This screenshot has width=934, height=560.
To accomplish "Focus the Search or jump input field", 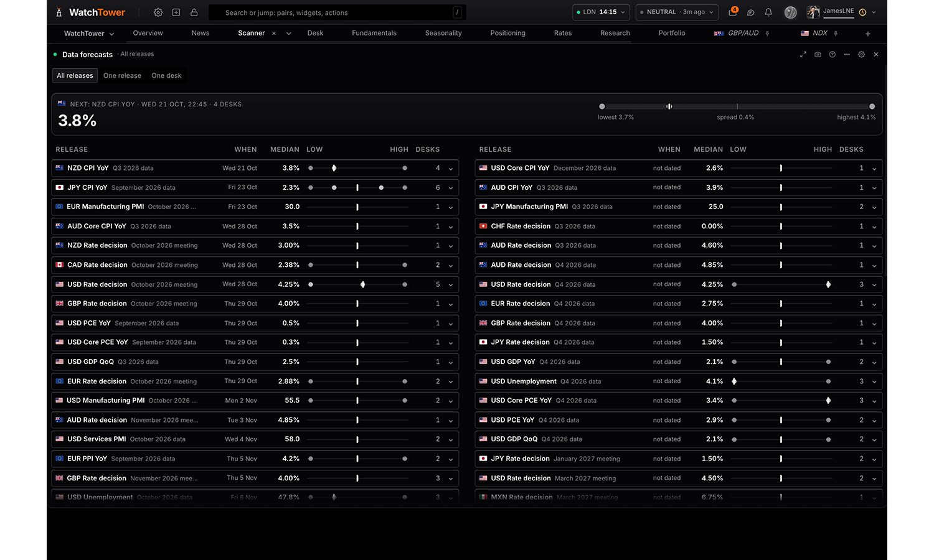I will [x=337, y=12].
